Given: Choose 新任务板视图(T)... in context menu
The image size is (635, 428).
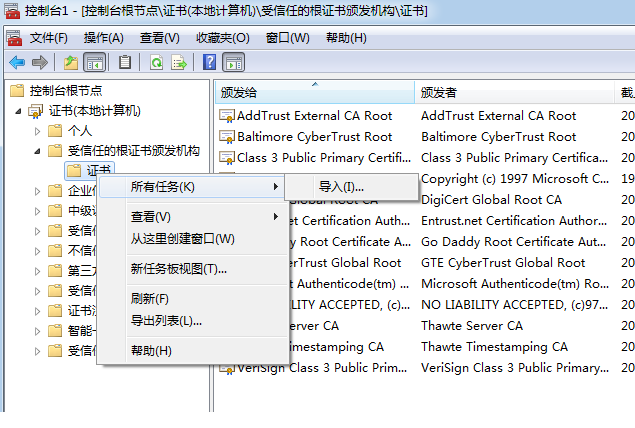Looking at the screenshot, I should click(x=192, y=268).
